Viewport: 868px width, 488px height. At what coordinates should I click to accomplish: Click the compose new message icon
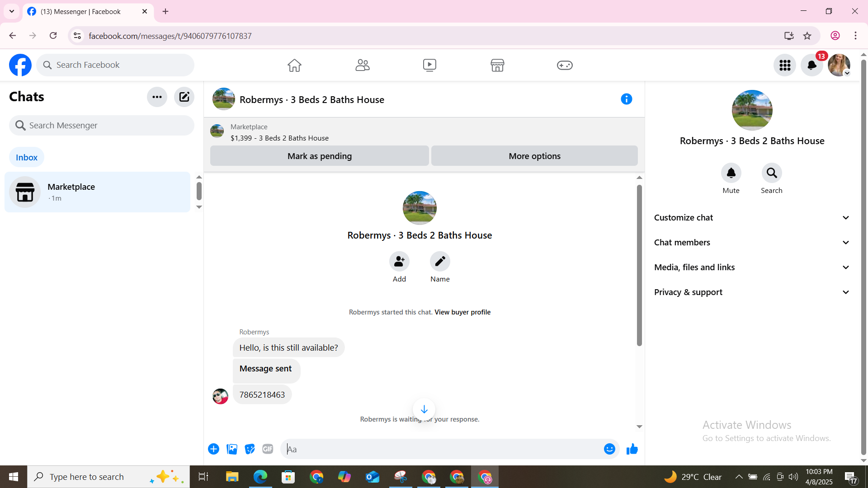pos(184,97)
